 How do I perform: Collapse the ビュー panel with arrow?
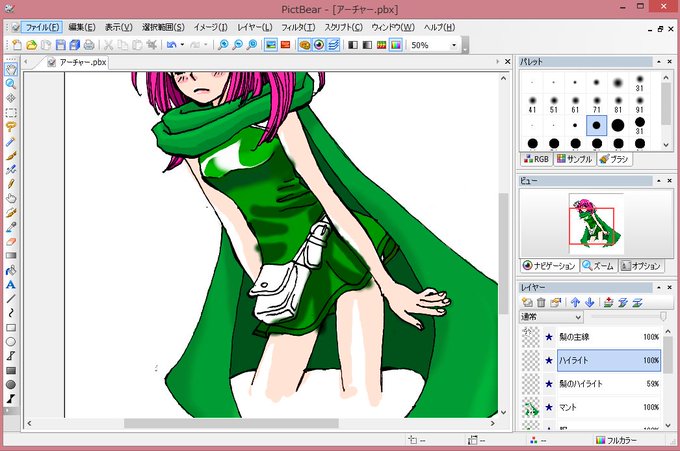point(659,180)
